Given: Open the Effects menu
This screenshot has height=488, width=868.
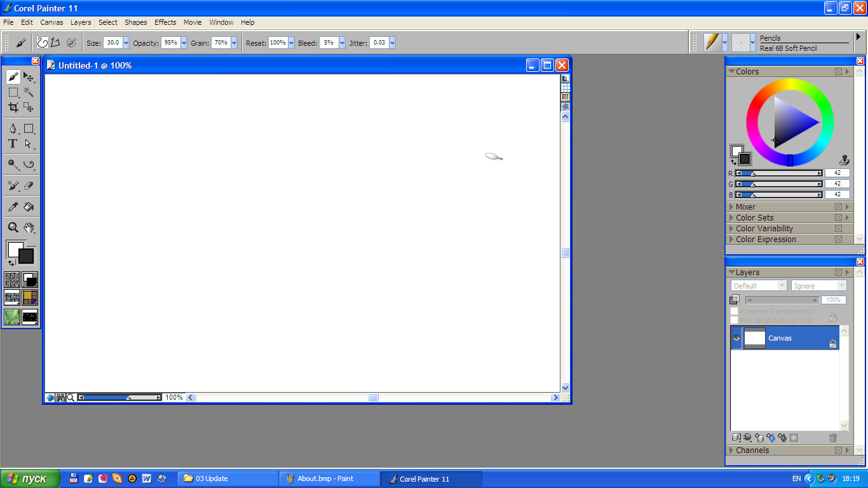Looking at the screenshot, I should point(165,22).
